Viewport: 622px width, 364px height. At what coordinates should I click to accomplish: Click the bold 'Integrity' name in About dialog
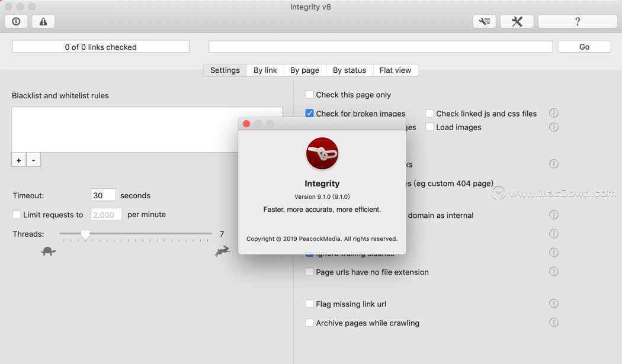tap(322, 183)
